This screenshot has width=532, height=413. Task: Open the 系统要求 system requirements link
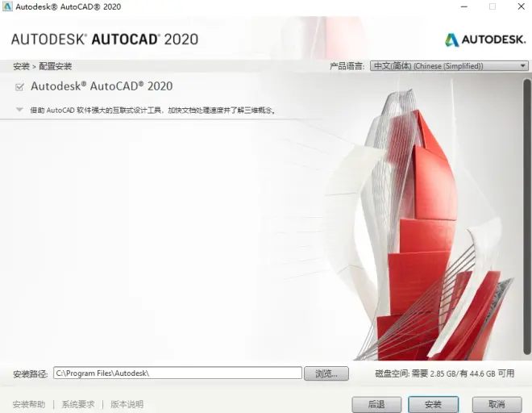click(78, 404)
